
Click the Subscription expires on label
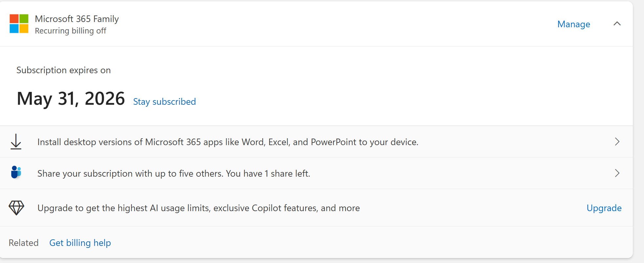click(x=64, y=70)
